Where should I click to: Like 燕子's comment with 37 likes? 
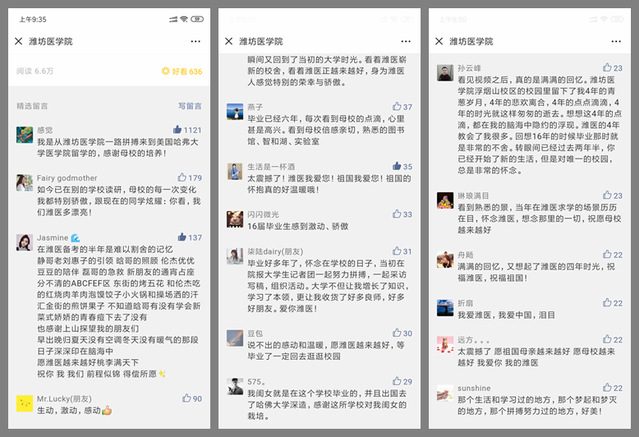[x=395, y=106]
